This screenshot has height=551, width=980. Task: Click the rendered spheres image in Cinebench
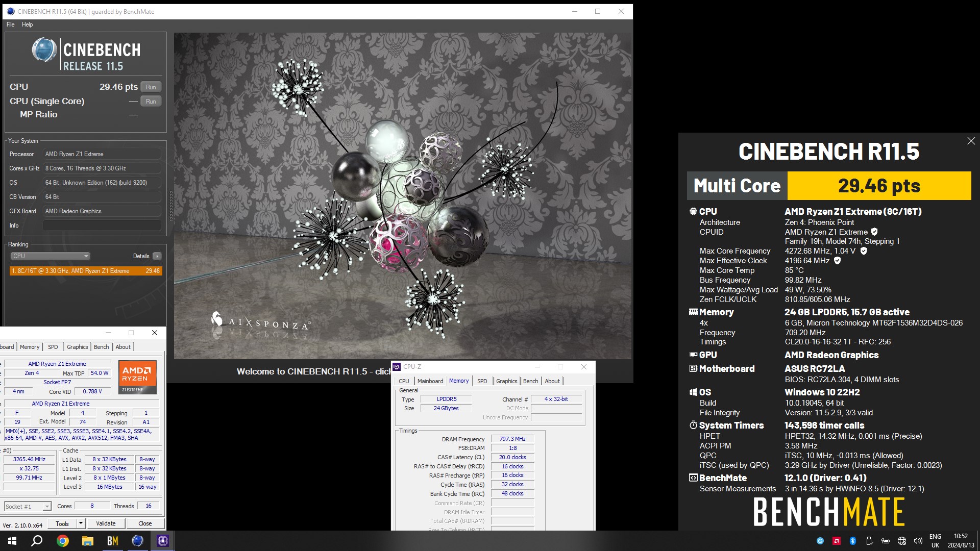pyautogui.click(x=403, y=195)
